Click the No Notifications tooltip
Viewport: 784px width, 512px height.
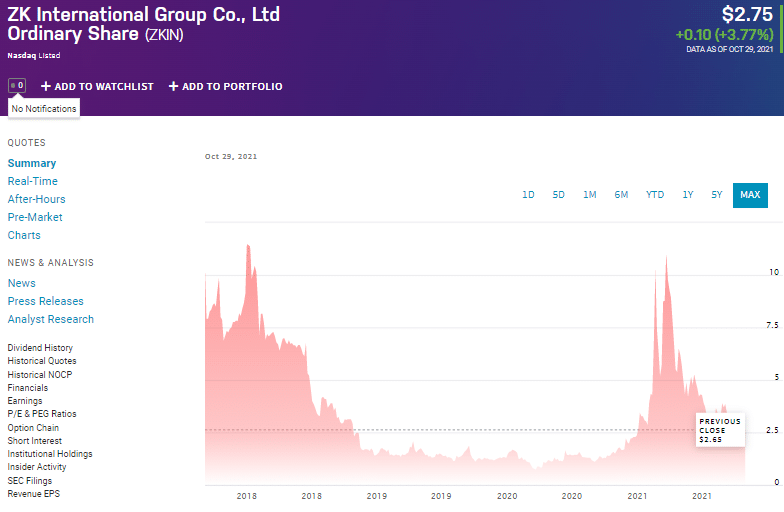(x=44, y=108)
